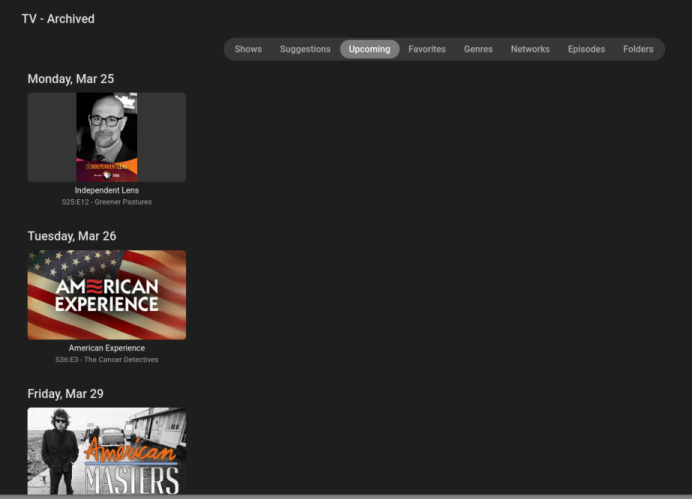Select the Upcoming tab

tap(369, 49)
